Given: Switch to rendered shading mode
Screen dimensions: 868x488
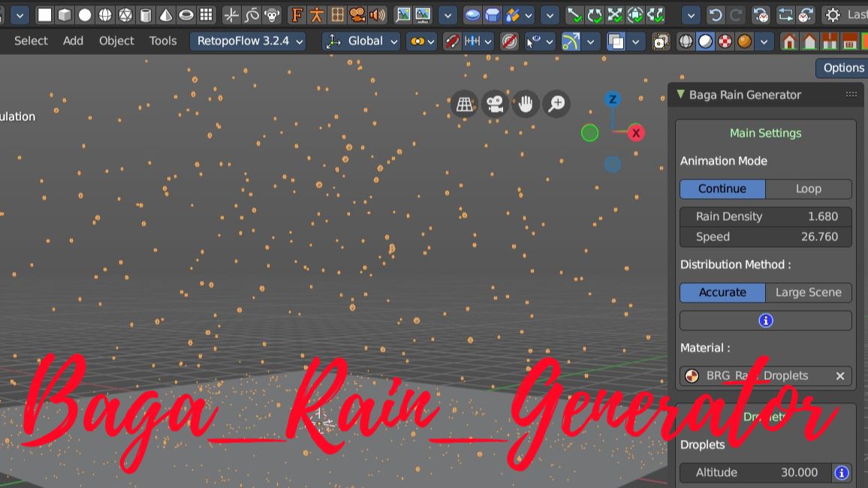Looking at the screenshot, I should [745, 41].
